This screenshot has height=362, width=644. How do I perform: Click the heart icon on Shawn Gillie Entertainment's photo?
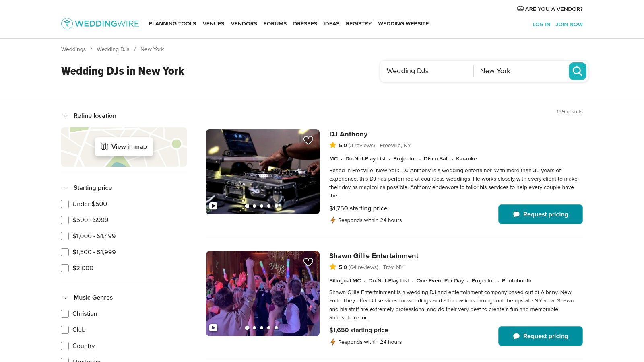coord(308,262)
